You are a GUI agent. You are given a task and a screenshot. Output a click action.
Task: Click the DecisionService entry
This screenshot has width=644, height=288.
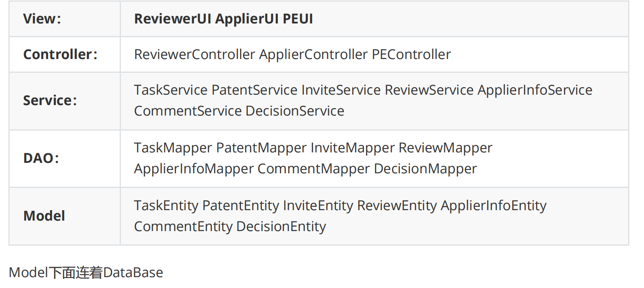[295, 111]
